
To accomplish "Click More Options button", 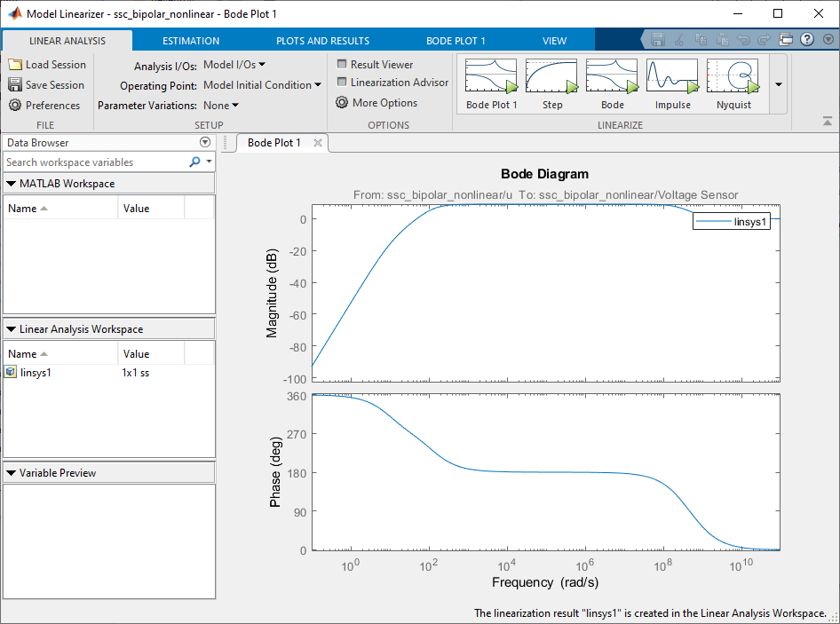I will click(376, 103).
